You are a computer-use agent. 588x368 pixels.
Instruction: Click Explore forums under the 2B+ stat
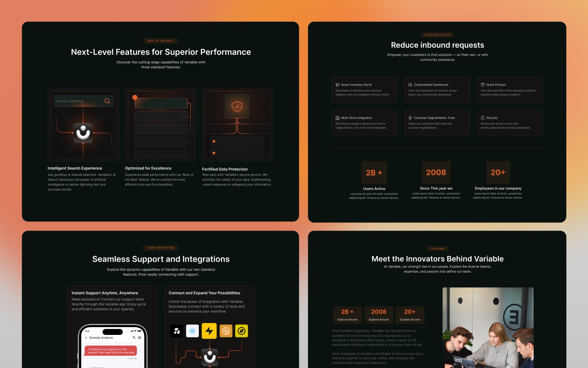coord(347,320)
